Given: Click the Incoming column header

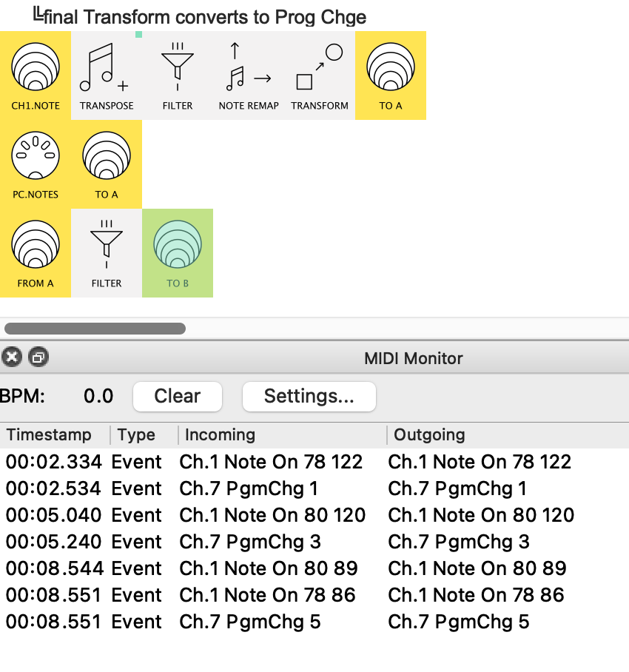Looking at the screenshot, I should click(x=220, y=435).
